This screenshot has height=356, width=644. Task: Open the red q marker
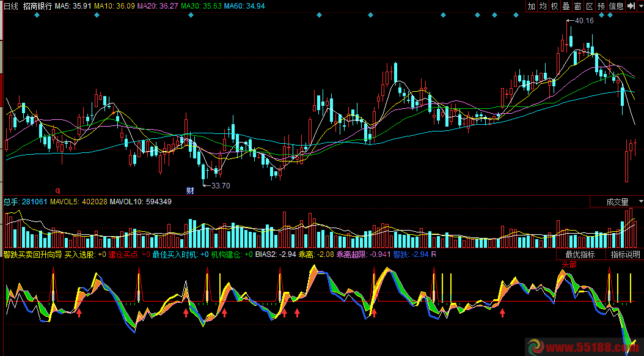pos(57,190)
